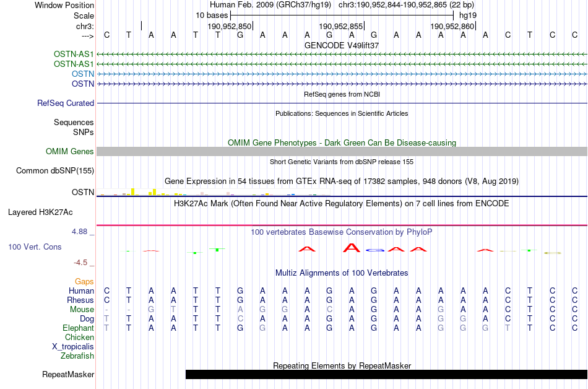Select the X_tropicalis alignment row label
This screenshot has width=588, height=389.
73,347
